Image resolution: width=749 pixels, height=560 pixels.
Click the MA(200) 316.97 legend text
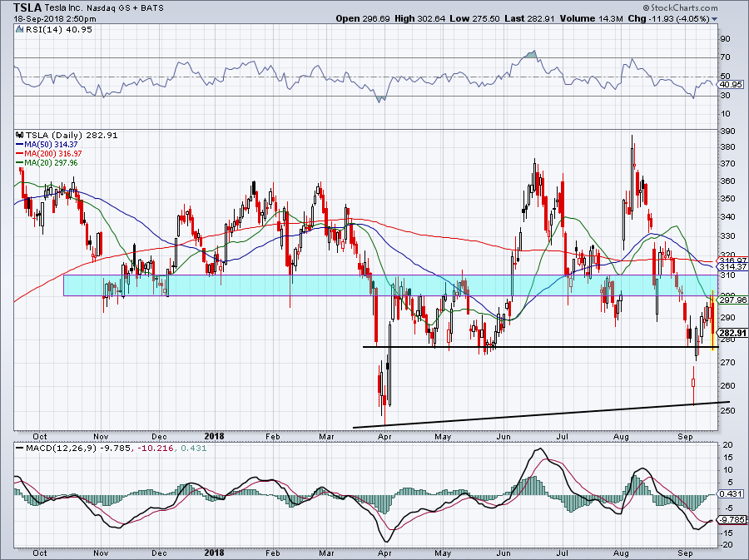tap(53, 154)
